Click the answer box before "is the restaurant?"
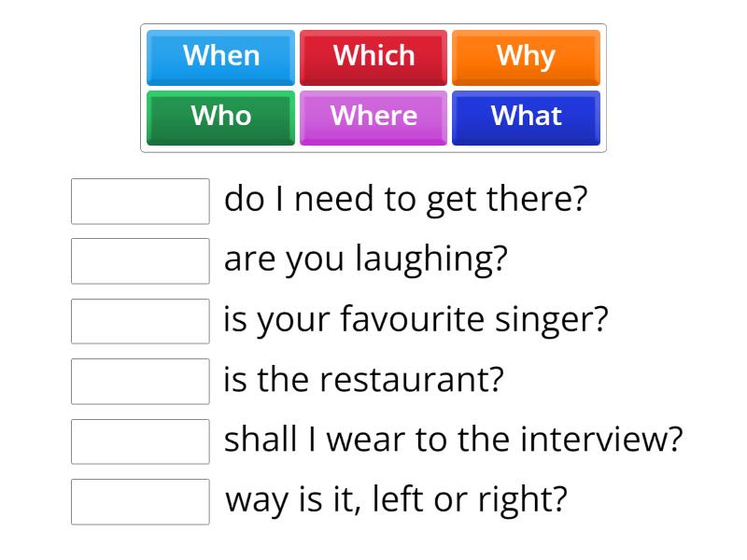Screen dimensions: 747x560 (139, 382)
